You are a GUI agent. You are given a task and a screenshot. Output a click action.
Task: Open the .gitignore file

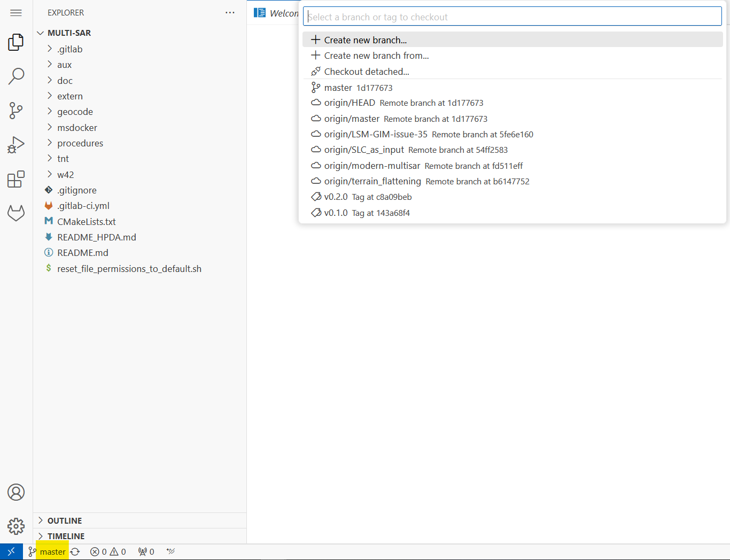pos(139,190)
